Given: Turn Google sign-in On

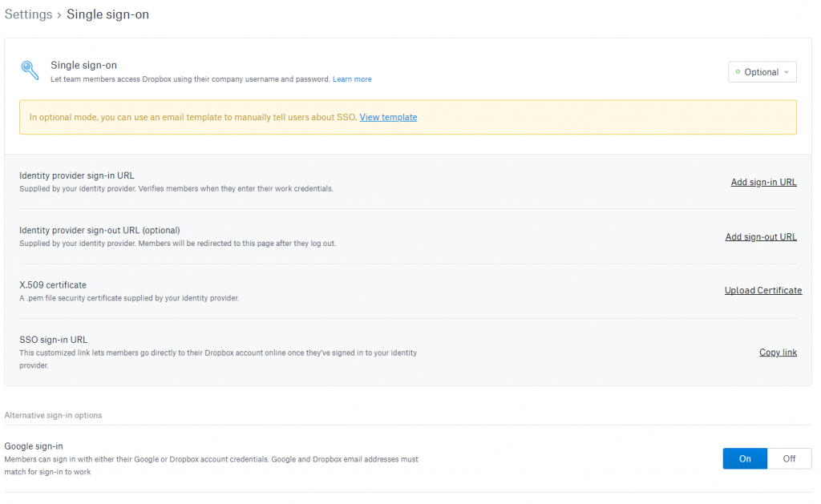Looking at the screenshot, I should point(745,458).
